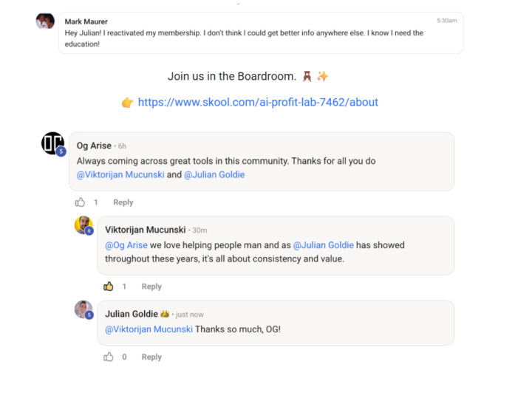This screenshot has height=401, width=532.
Task: Open the @Viktorijan Mucunski mention in Og's comment
Action: (x=120, y=175)
